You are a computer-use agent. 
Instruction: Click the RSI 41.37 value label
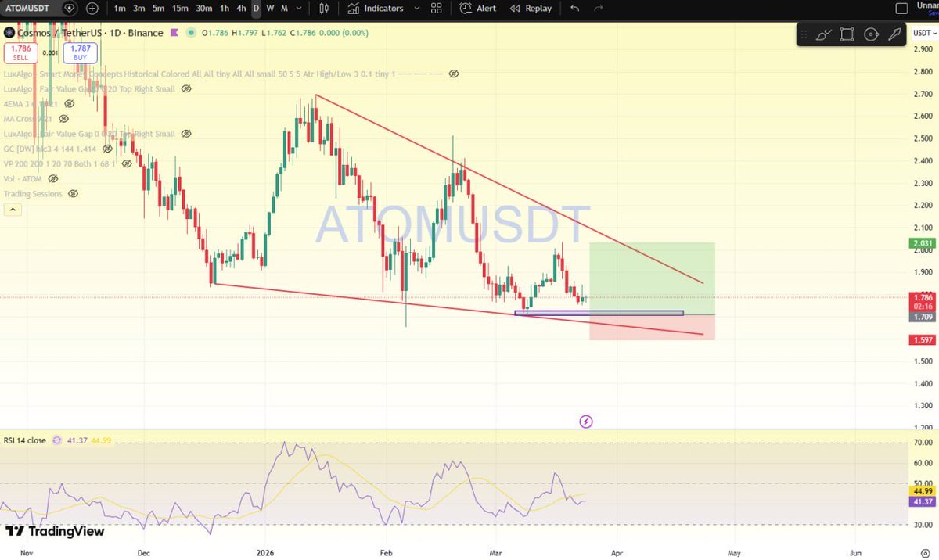[x=921, y=502]
